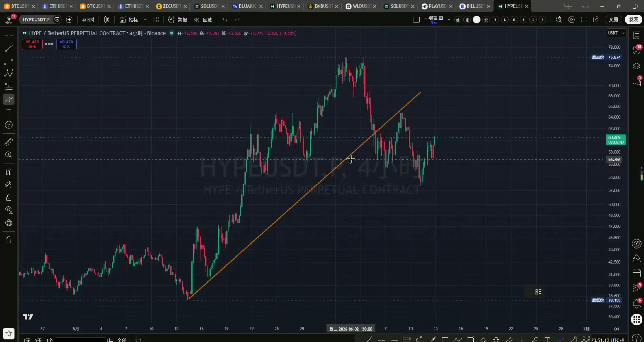Select the 全部 date range

[122, 340]
